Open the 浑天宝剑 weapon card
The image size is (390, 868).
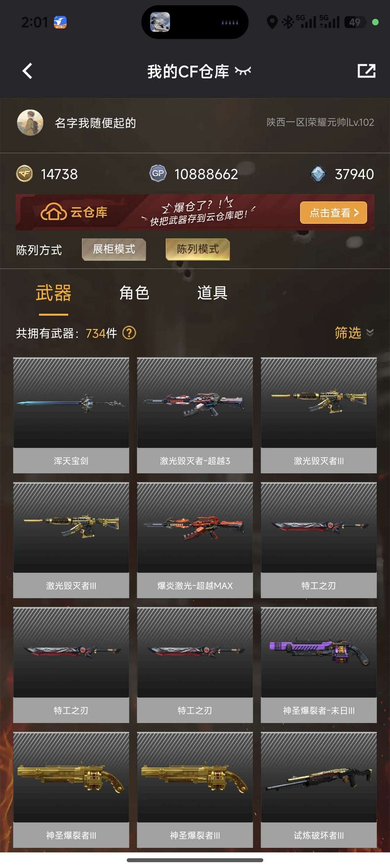point(71,415)
